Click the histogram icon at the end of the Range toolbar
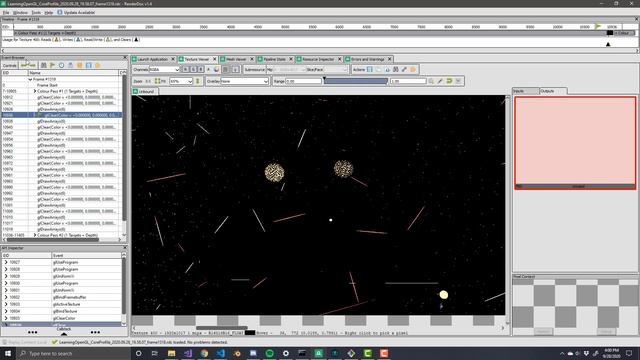640x360 pixels. click(458, 81)
